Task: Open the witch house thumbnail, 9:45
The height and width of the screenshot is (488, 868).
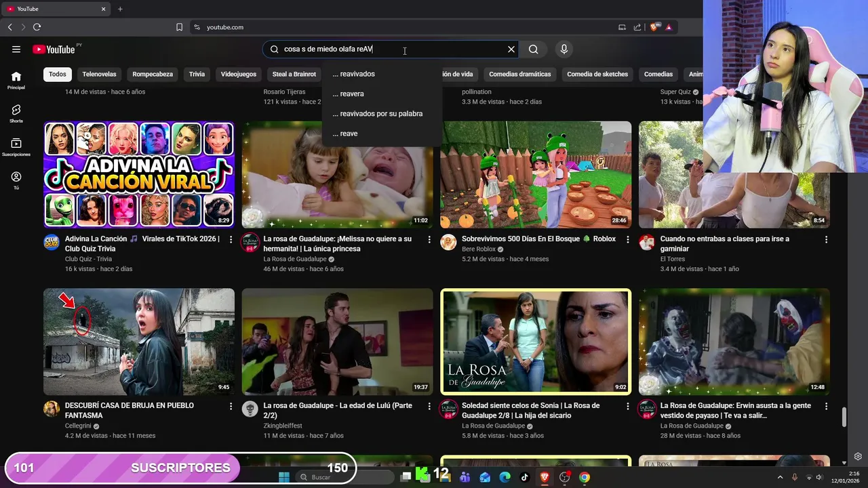Action: click(x=139, y=342)
